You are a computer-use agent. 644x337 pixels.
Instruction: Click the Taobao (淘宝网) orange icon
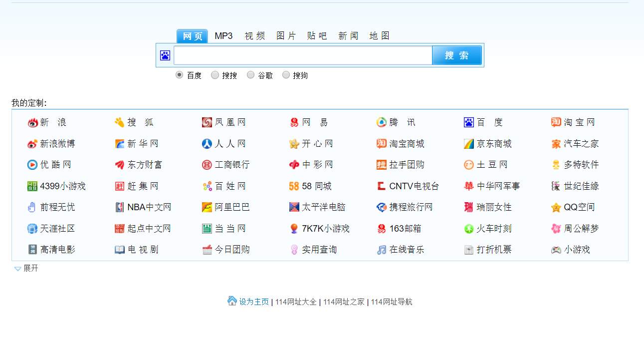click(x=556, y=123)
